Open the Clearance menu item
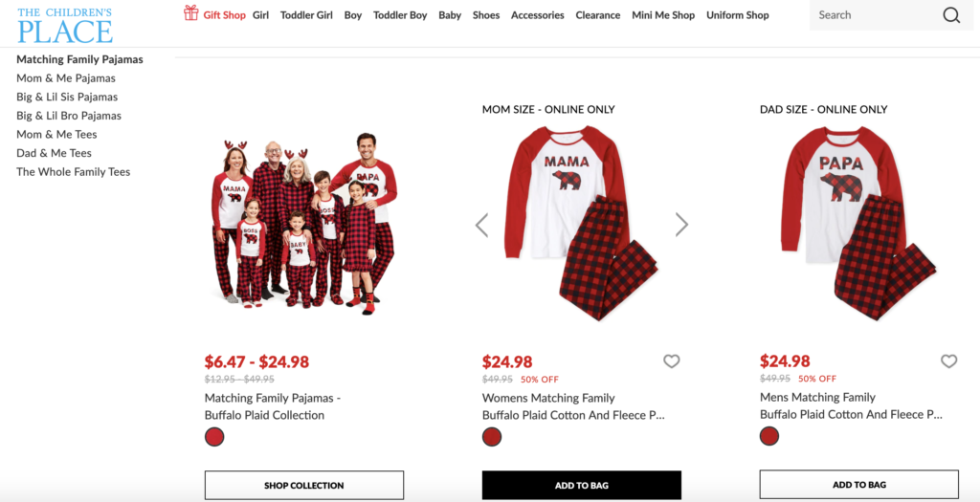Viewport: 980px width, 502px height. [598, 15]
